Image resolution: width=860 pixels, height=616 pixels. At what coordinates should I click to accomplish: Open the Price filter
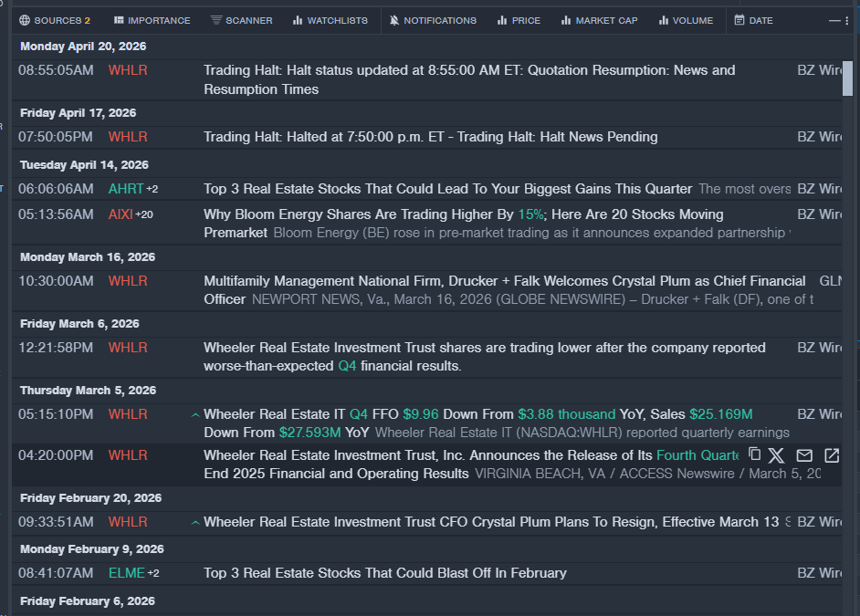pyautogui.click(x=519, y=20)
